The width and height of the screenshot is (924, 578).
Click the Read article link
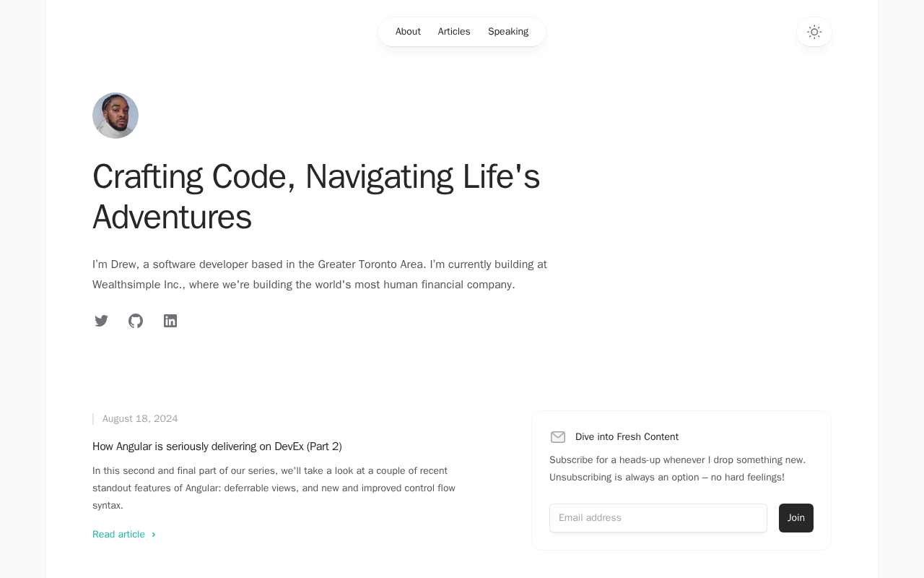(x=119, y=535)
